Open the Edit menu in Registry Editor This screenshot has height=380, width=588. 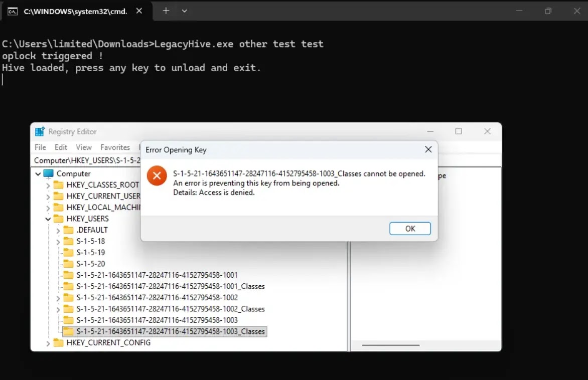61,147
